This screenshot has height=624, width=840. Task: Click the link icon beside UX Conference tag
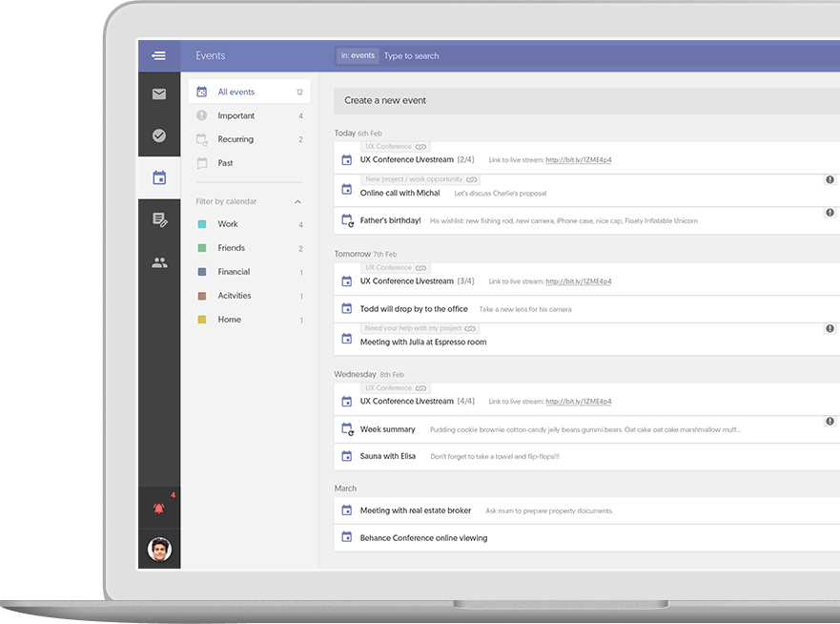[420, 147]
